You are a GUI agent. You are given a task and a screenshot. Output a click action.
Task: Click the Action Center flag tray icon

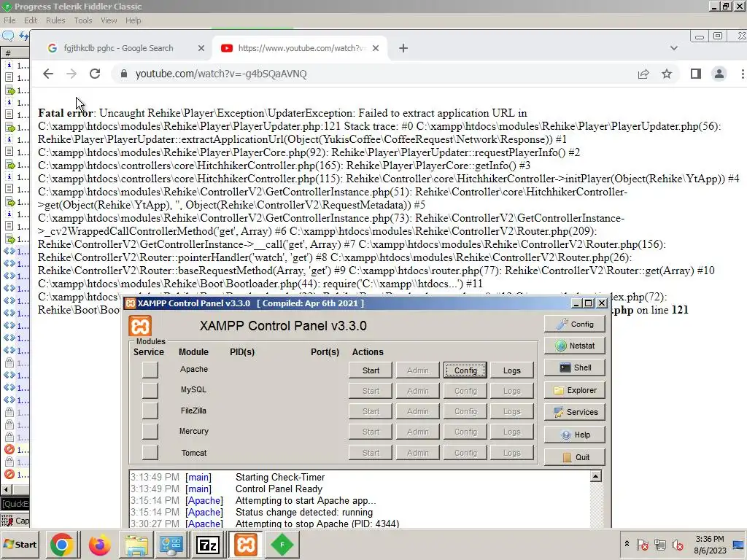pyautogui.click(x=642, y=544)
